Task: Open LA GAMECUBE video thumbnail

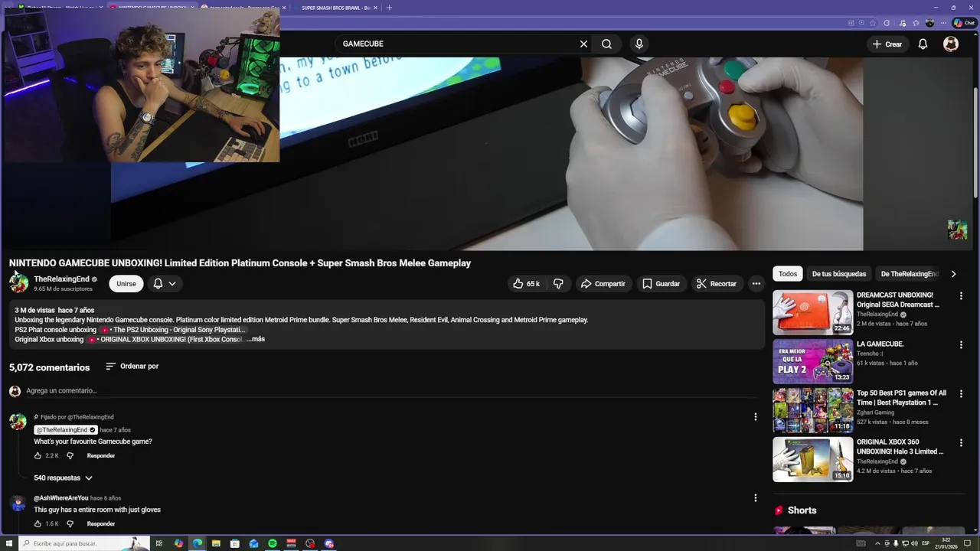Action: [x=812, y=361]
